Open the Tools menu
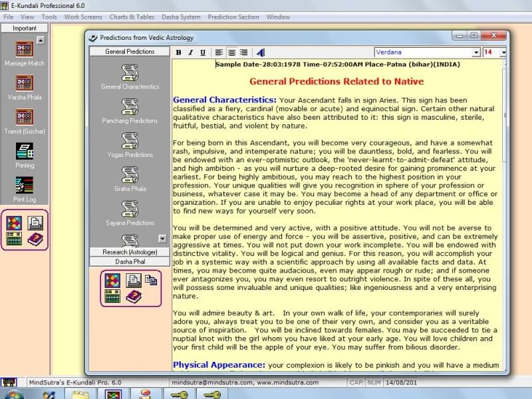Viewport: 532px width, 399px height. click(x=49, y=17)
